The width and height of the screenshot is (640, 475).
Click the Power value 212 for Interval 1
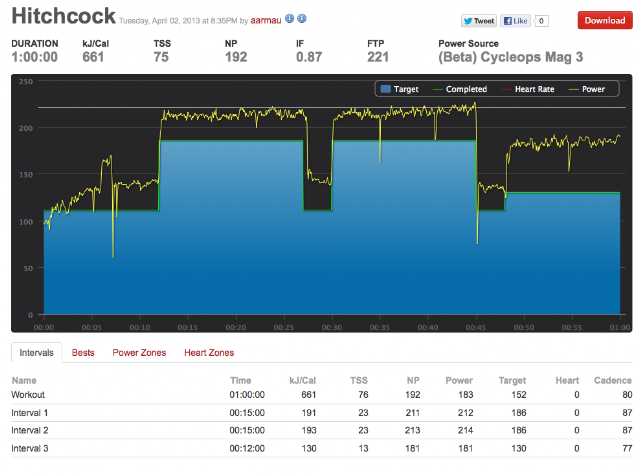[465, 413]
